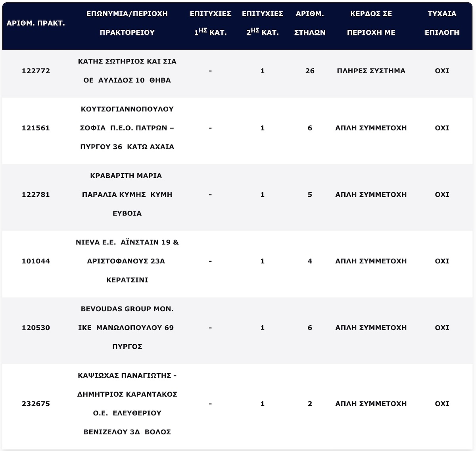Click the ΑΡΙΘΜ. ΣΤΗΛΩΝ column header
Viewport: 476px width, 451px height.
pos(310,23)
